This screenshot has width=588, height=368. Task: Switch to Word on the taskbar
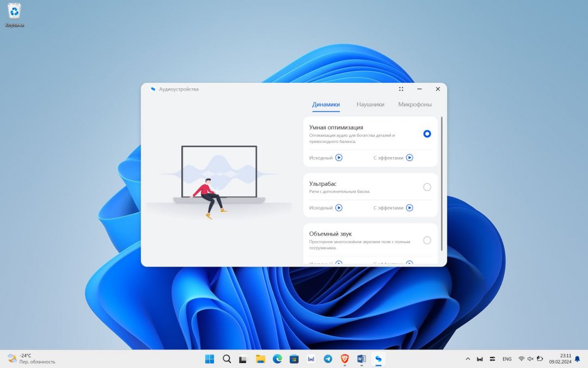point(362,359)
